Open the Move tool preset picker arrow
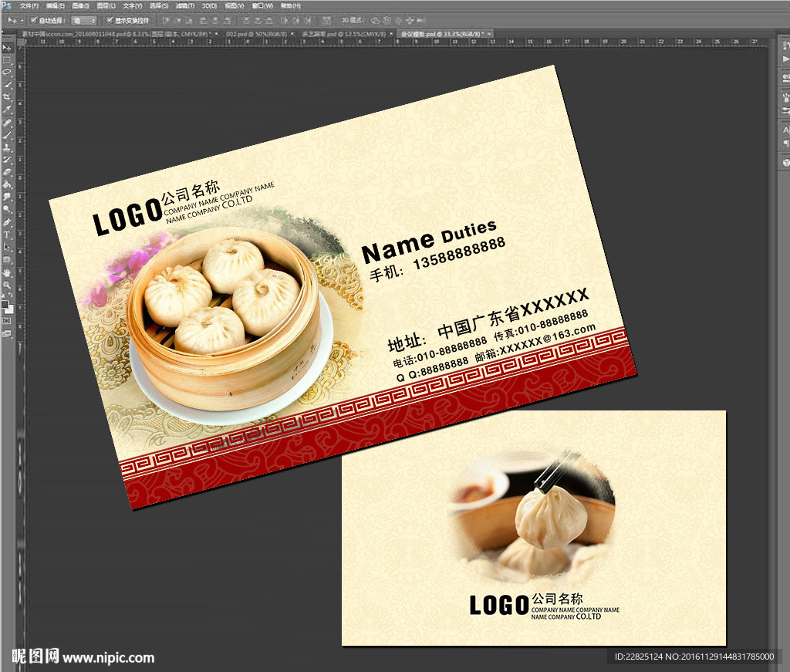 tap(22, 21)
